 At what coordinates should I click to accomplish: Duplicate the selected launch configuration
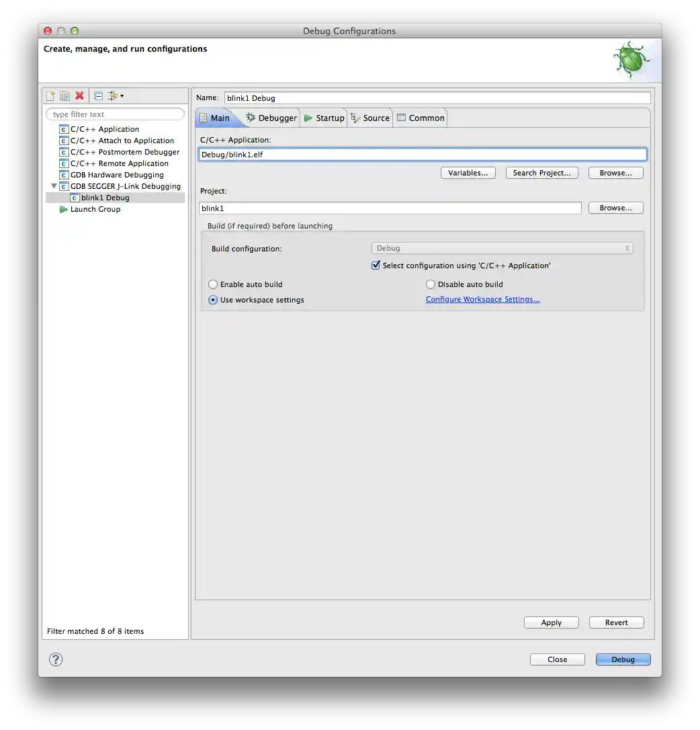coord(64,96)
